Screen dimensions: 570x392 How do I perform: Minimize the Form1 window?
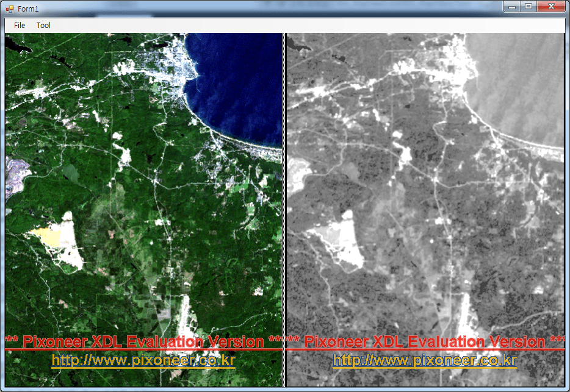tap(512, 7)
